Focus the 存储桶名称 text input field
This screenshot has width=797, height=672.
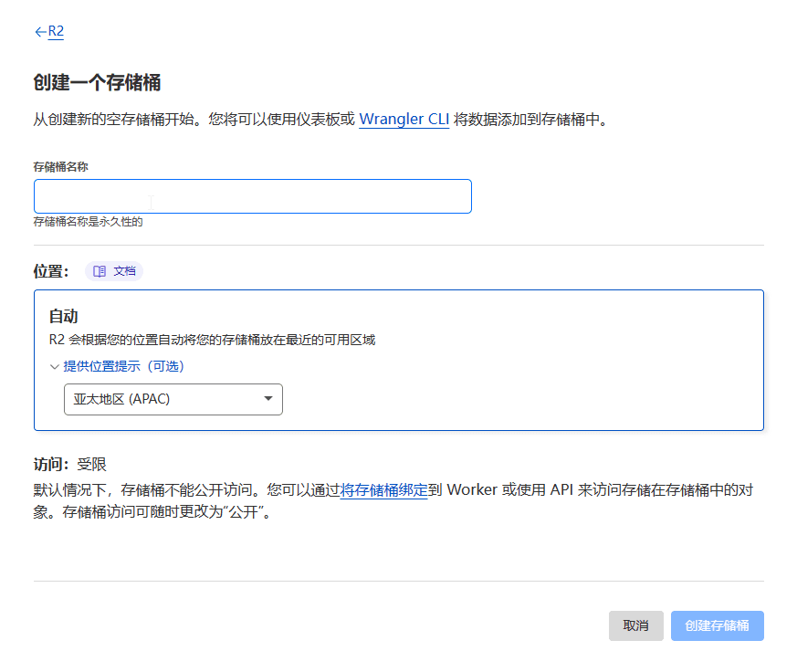(253, 196)
